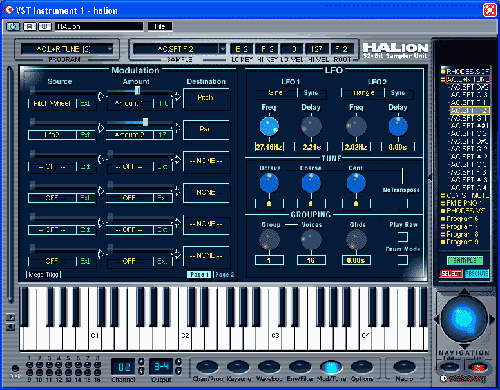The height and width of the screenshot is (390, 500).
Task: Click the Macro page button
Action: click(x=404, y=367)
